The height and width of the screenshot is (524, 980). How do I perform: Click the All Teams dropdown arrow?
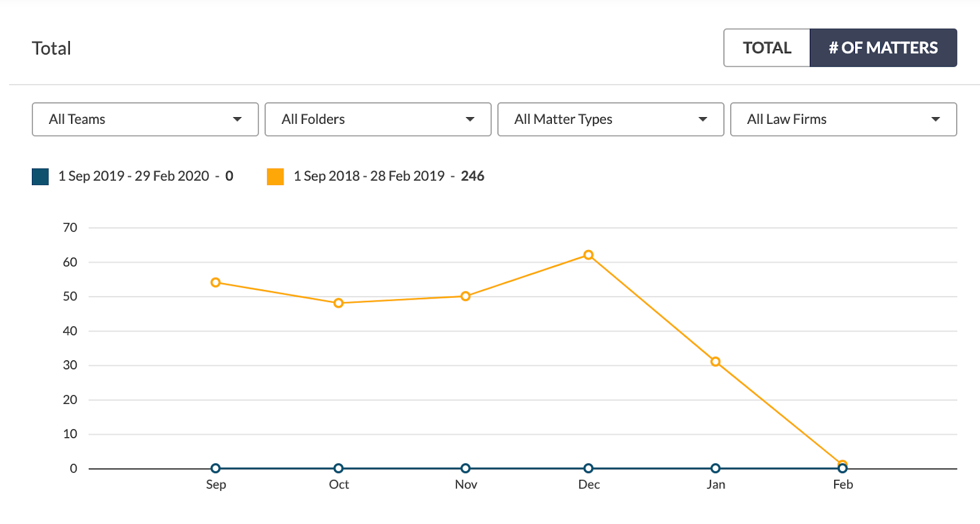pyautogui.click(x=237, y=120)
